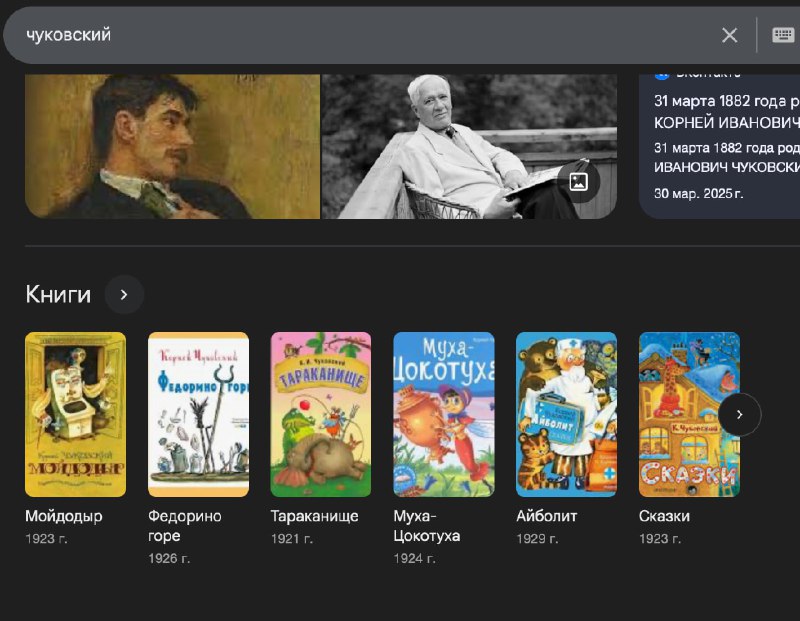Select the Федорино горе book cover
The image size is (800, 621).
click(x=198, y=414)
